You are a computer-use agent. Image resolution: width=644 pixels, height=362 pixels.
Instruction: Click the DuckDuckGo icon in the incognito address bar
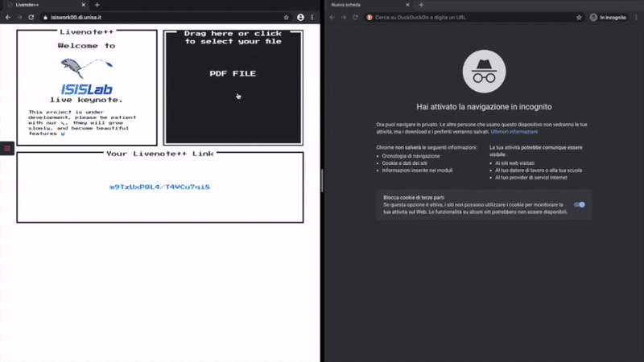pyautogui.click(x=369, y=17)
